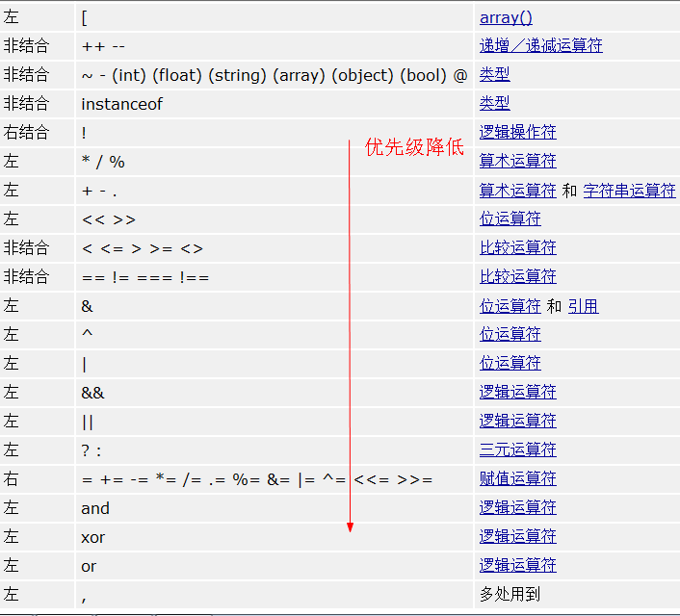Click the ! operator cell

pyautogui.click(x=275, y=133)
